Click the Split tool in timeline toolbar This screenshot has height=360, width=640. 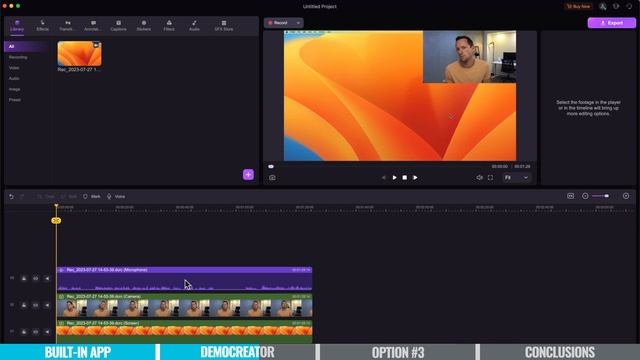click(x=69, y=196)
